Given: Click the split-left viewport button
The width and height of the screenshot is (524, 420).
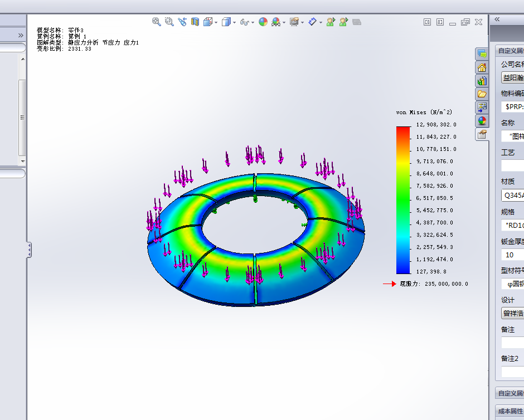Looking at the screenshot, I should [x=427, y=22].
